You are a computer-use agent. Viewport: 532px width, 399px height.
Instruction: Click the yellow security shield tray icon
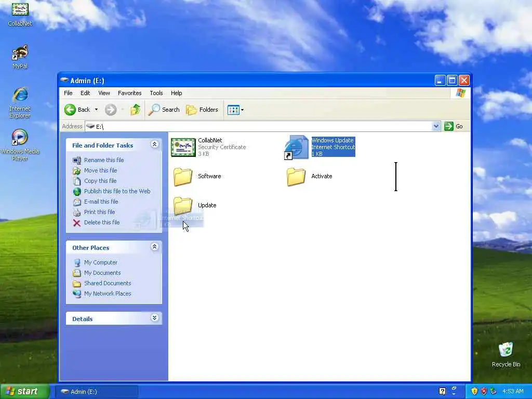pos(474,392)
